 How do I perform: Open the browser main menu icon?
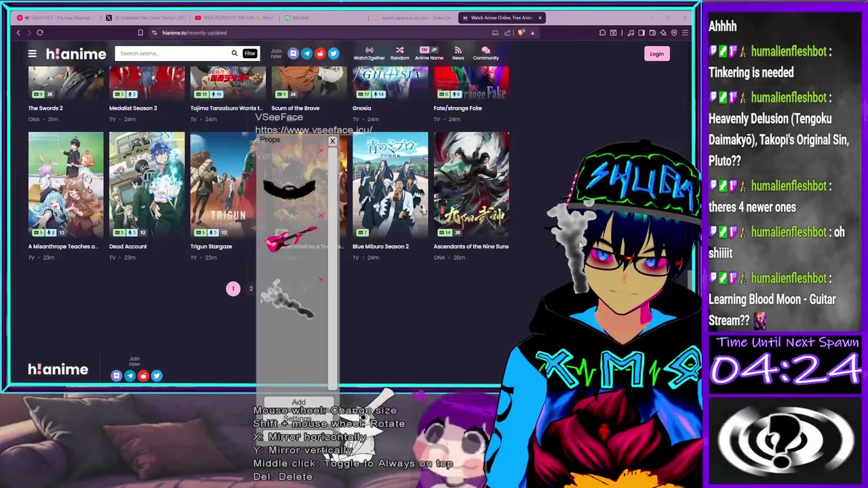tap(685, 33)
